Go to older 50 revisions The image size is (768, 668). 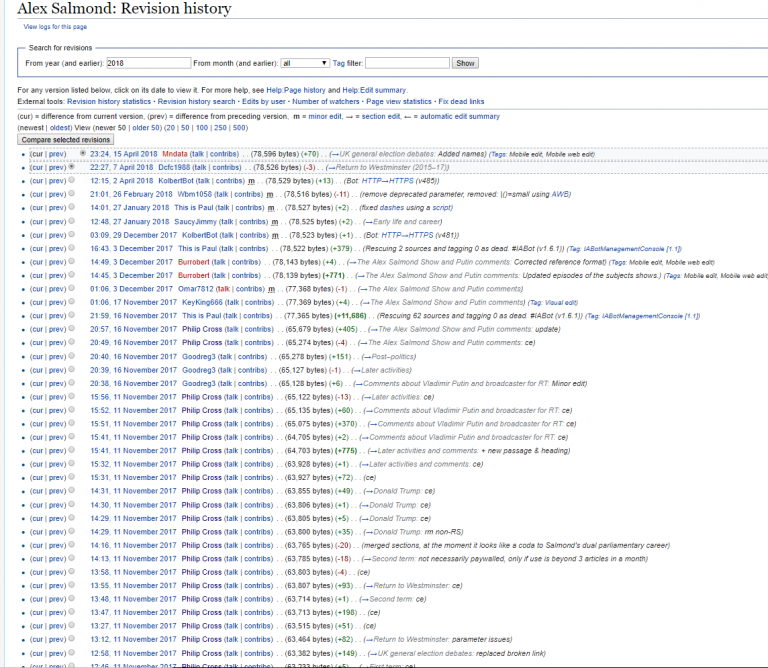tap(144, 128)
